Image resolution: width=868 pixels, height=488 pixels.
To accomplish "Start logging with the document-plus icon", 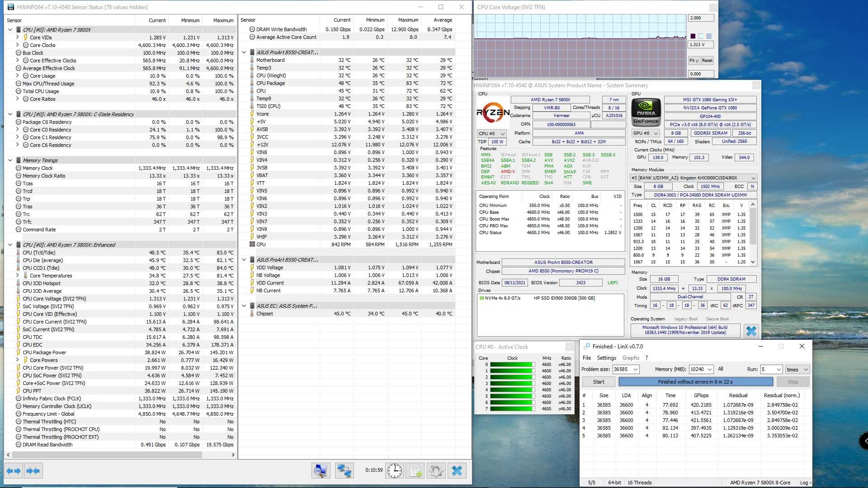I will click(416, 471).
